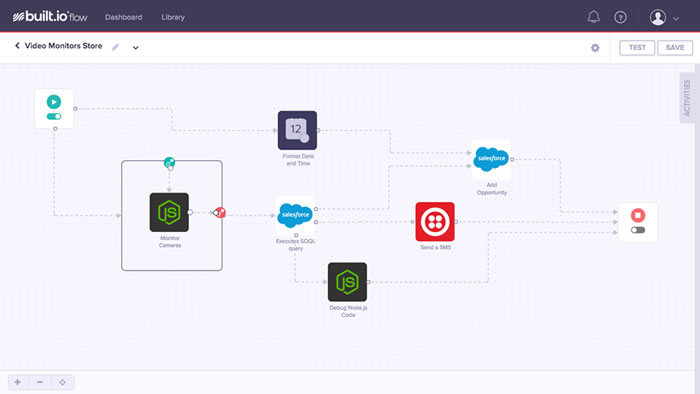700x394 pixels.
Task: Open workflow settings gear
Action: point(595,48)
